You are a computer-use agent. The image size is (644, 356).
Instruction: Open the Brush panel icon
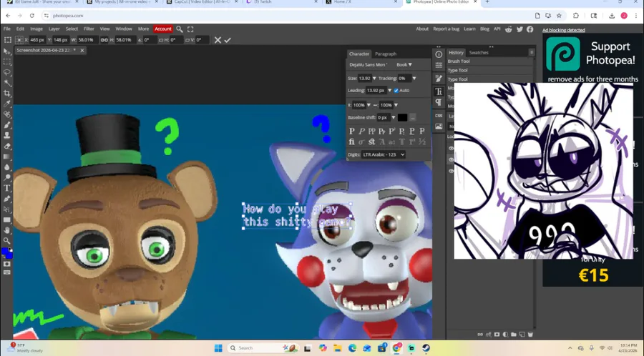439,79
